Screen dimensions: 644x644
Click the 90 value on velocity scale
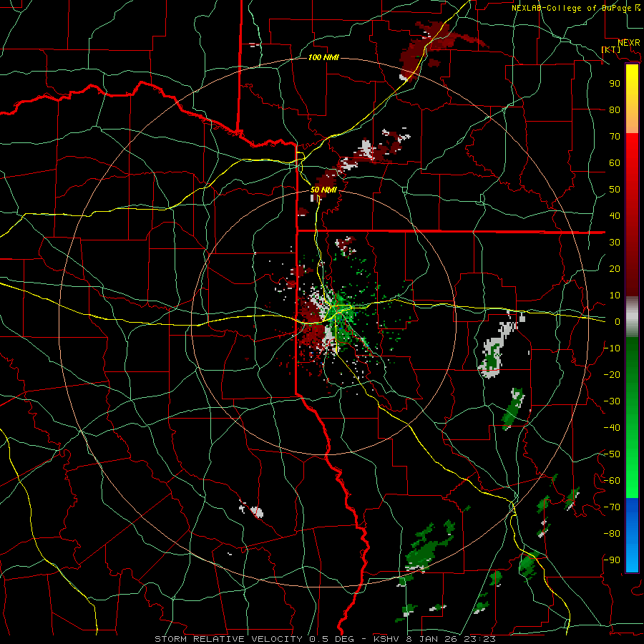click(x=615, y=84)
